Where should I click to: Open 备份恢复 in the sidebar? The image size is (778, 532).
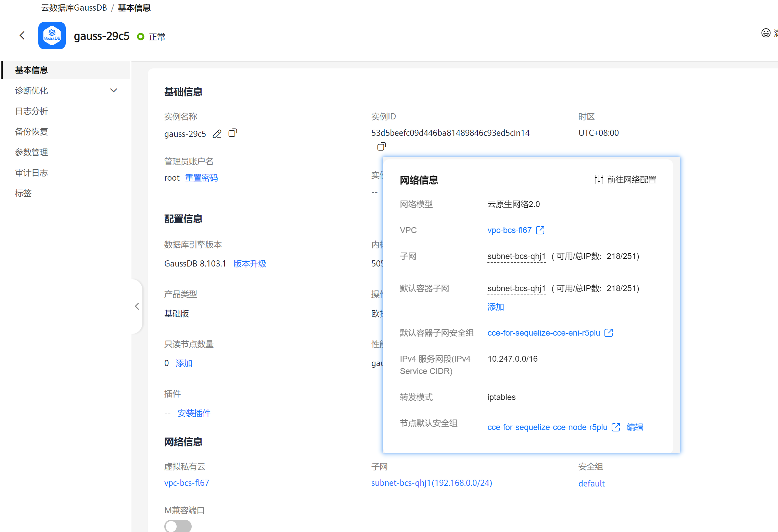(x=31, y=132)
